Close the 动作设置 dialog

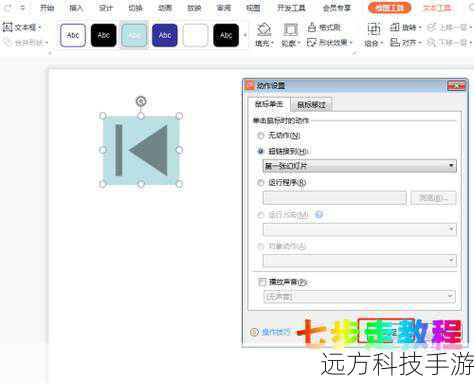[x=456, y=86]
